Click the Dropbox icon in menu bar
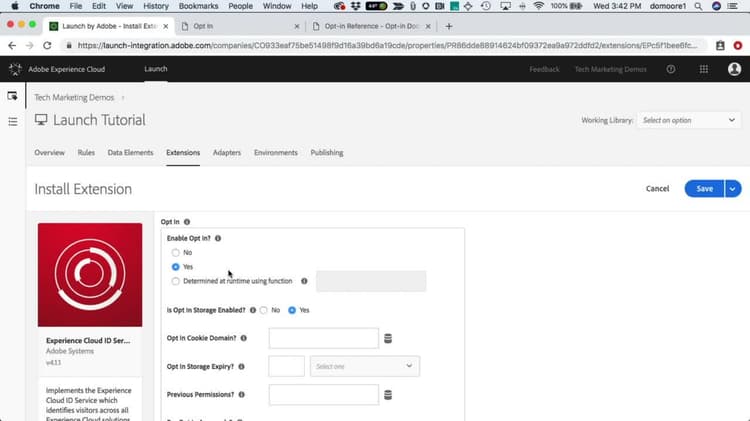The height and width of the screenshot is (421, 750). click(x=355, y=6)
